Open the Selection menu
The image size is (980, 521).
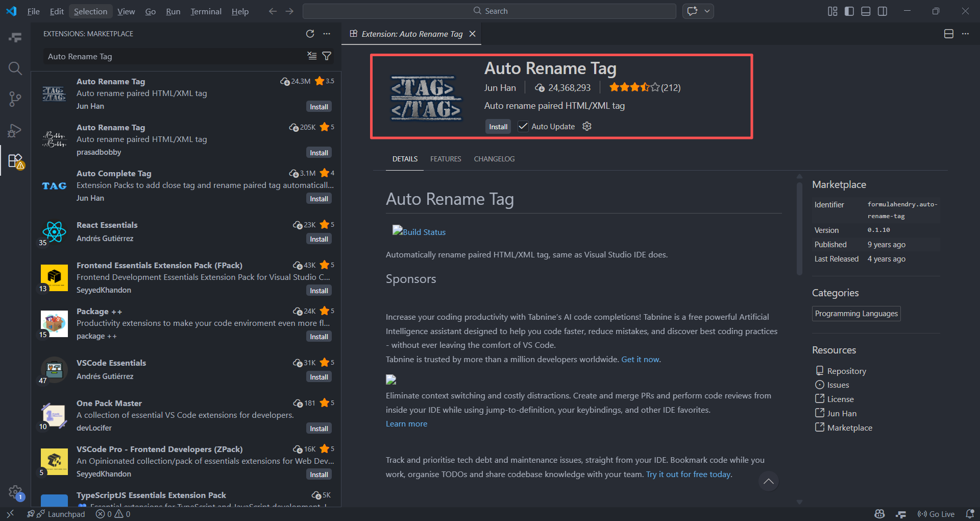90,11
